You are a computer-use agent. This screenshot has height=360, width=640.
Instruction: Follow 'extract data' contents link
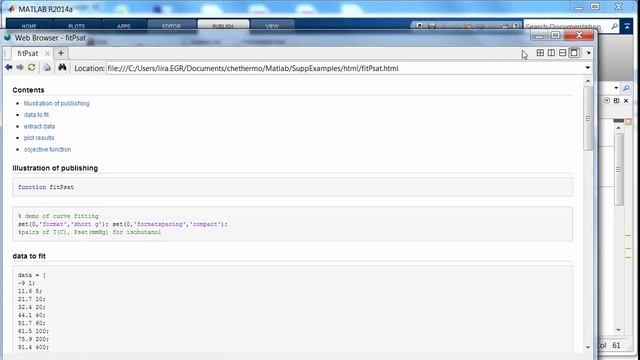click(39, 126)
